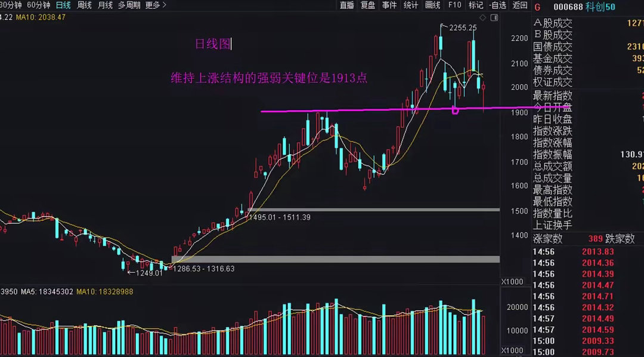Open the 事件 events button

pyautogui.click(x=389, y=5)
